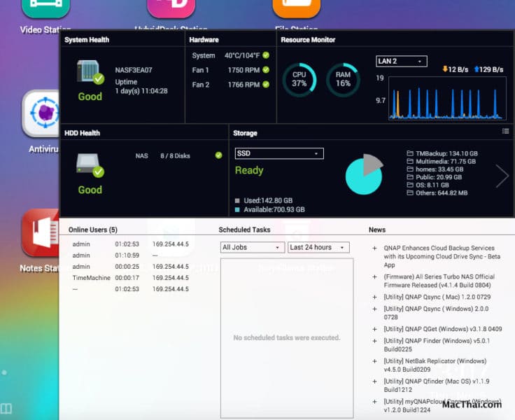Click the Used:142.80 GB legend entry
The height and width of the screenshot is (420, 515).
264,200
